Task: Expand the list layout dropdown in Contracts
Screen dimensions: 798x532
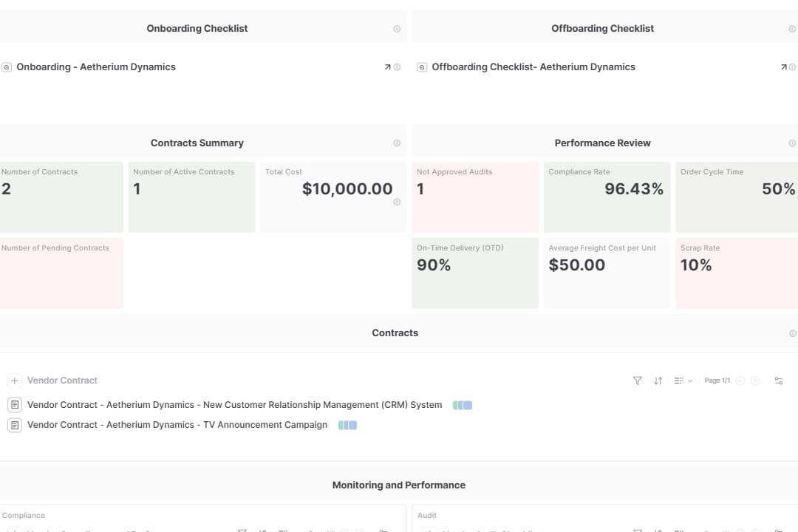Action: coord(683,381)
